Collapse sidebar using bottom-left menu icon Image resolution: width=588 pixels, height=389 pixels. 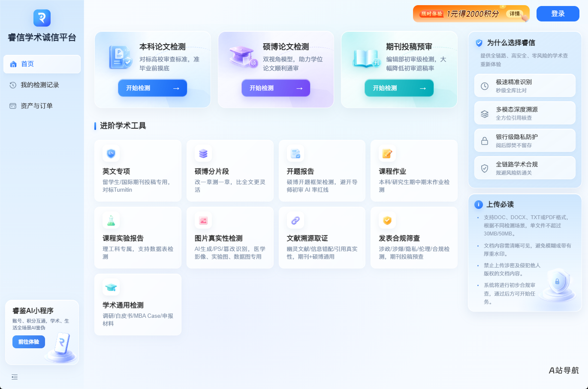tap(15, 377)
